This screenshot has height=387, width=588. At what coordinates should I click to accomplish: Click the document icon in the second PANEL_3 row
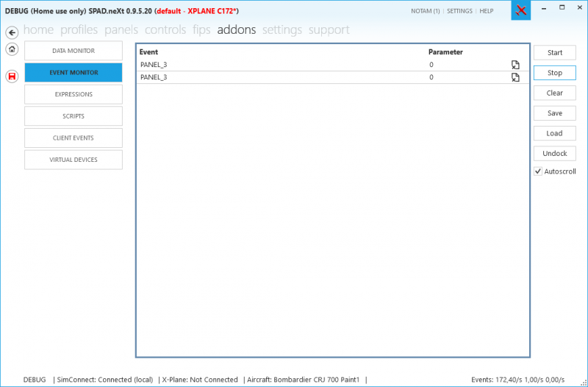[515, 77]
